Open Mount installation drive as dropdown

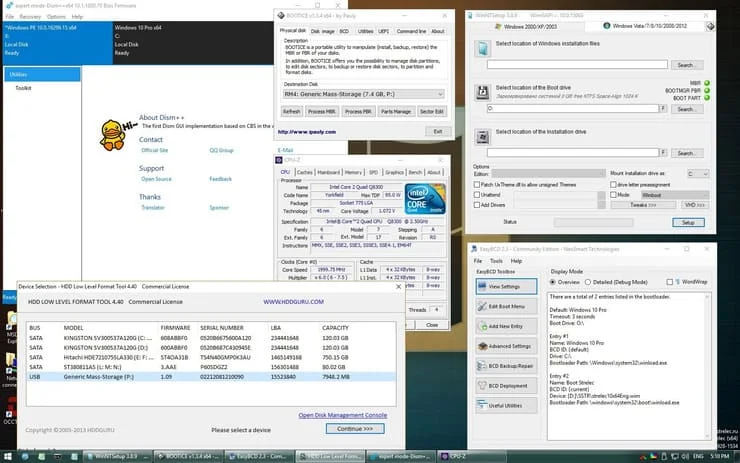698,174
